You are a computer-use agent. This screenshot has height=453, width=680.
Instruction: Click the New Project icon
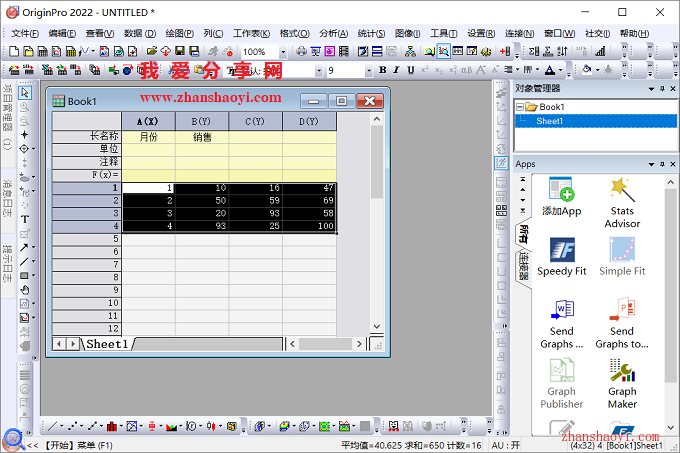point(14,52)
